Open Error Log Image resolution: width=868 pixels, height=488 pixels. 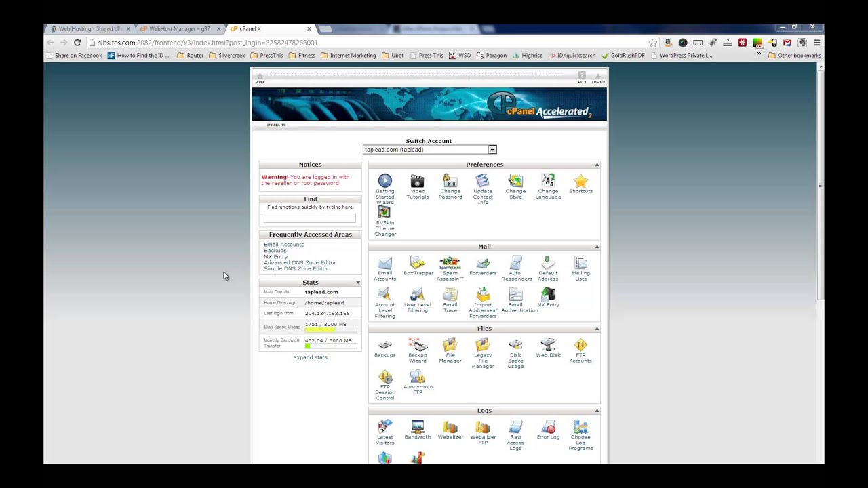[x=548, y=427]
